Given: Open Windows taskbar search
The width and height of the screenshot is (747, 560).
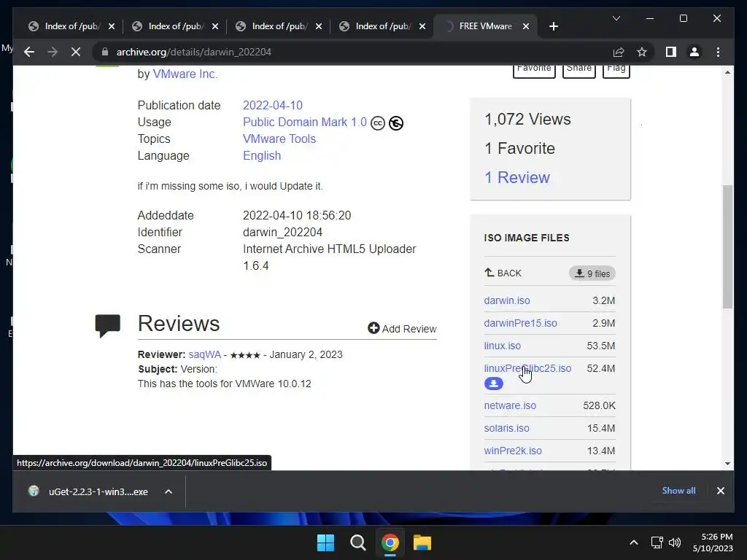Looking at the screenshot, I should [357, 542].
